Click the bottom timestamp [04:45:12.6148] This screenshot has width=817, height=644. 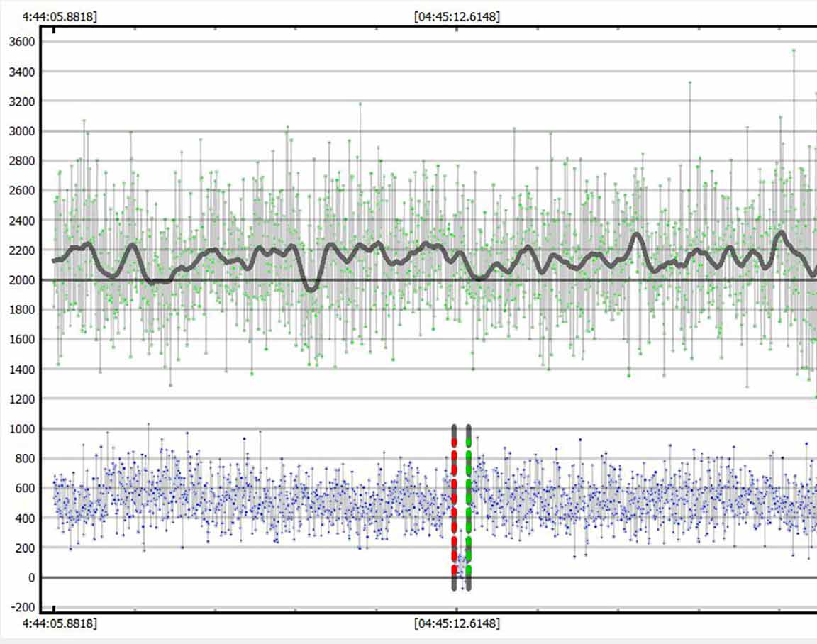pyautogui.click(x=457, y=623)
